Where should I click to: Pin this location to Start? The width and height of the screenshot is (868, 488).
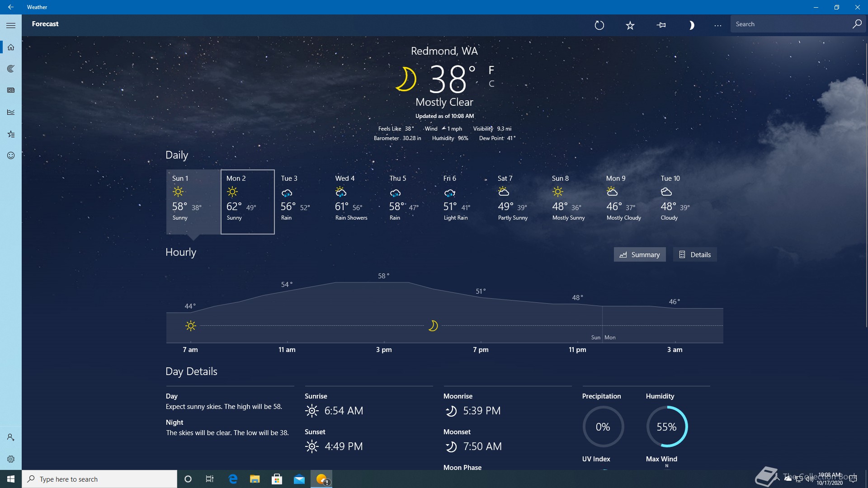point(661,25)
